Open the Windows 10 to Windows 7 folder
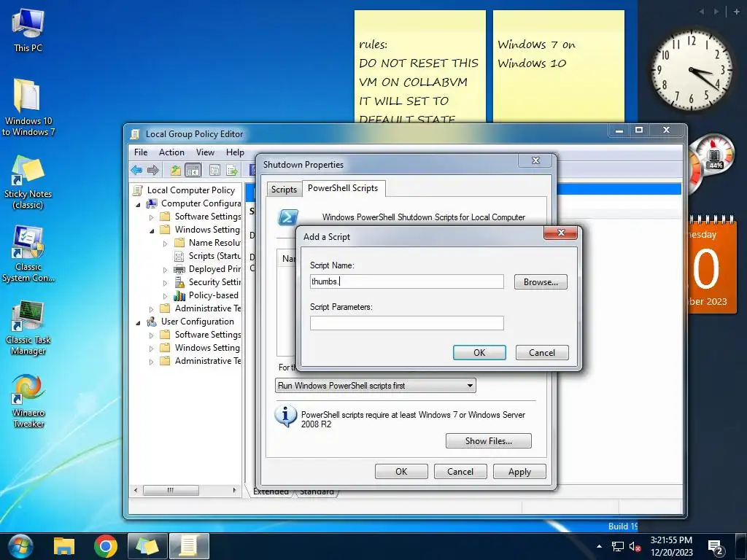Image resolution: width=747 pixels, height=560 pixels. 28,108
